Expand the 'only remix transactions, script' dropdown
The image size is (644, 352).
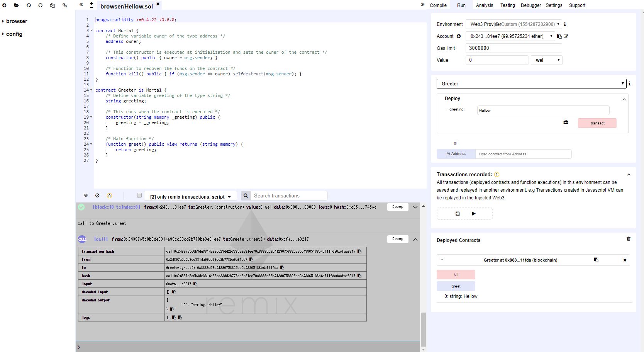[x=190, y=197]
